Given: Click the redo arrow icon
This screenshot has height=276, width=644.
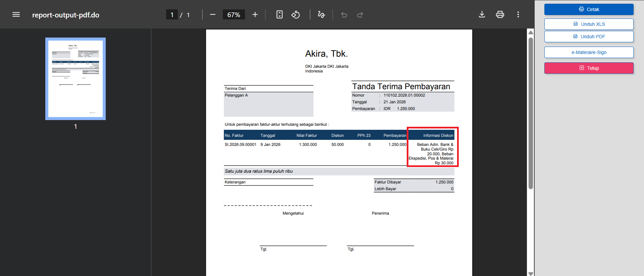Looking at the screenshot, I should tap(360, 15).
